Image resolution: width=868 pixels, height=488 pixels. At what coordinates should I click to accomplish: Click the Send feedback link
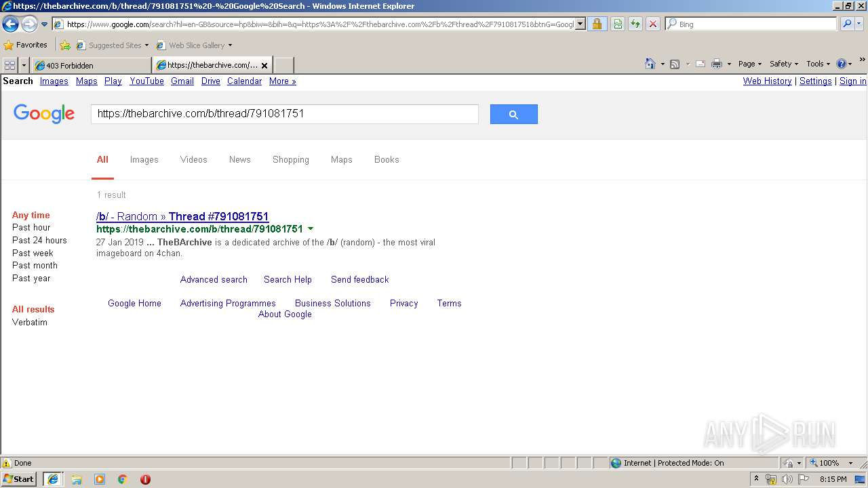tap(360, 279)
